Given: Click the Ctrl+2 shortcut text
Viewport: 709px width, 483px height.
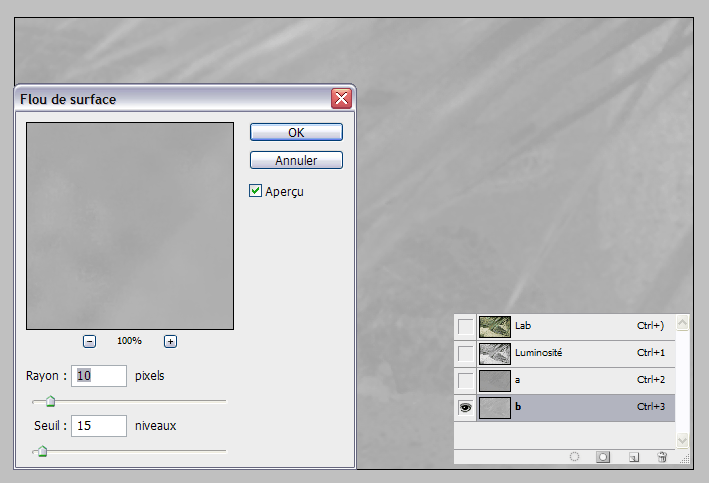Looking at the screenshot, I should (651, 380).
